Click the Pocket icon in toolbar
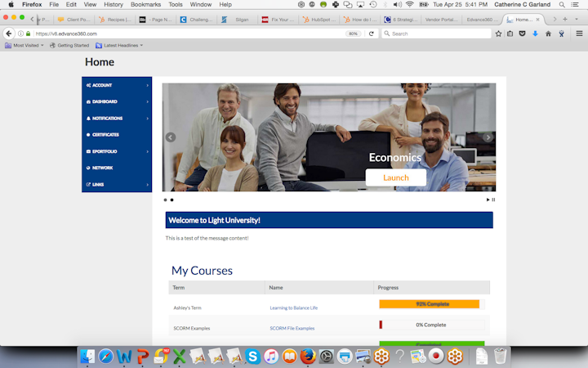Viewport: 588px width, 368px height. (x=522, y=34)
